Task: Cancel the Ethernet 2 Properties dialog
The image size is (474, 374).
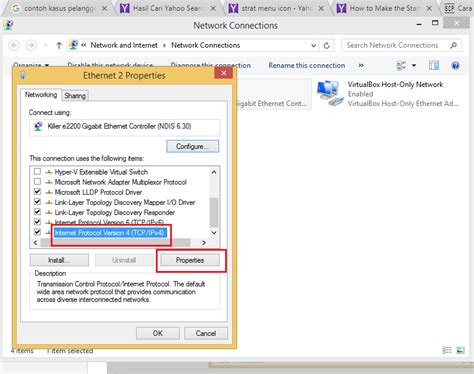Action: [x=206, y=333]
